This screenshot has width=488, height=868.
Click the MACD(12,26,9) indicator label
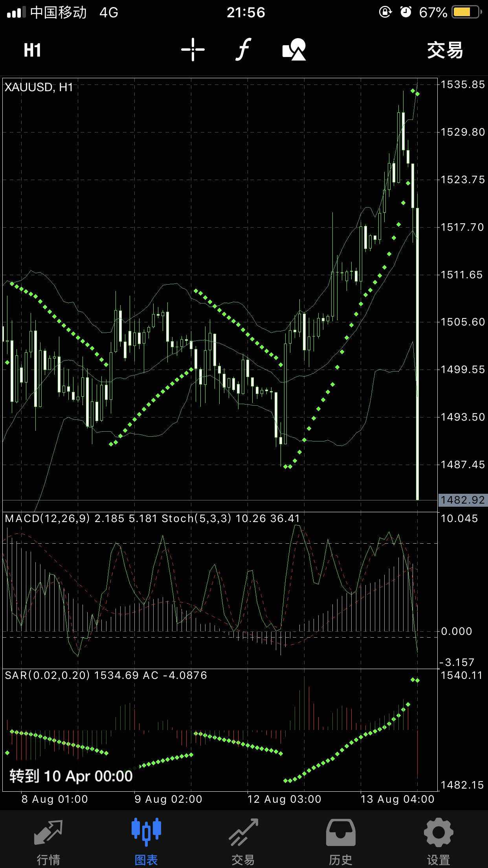(x=48, y=519)
